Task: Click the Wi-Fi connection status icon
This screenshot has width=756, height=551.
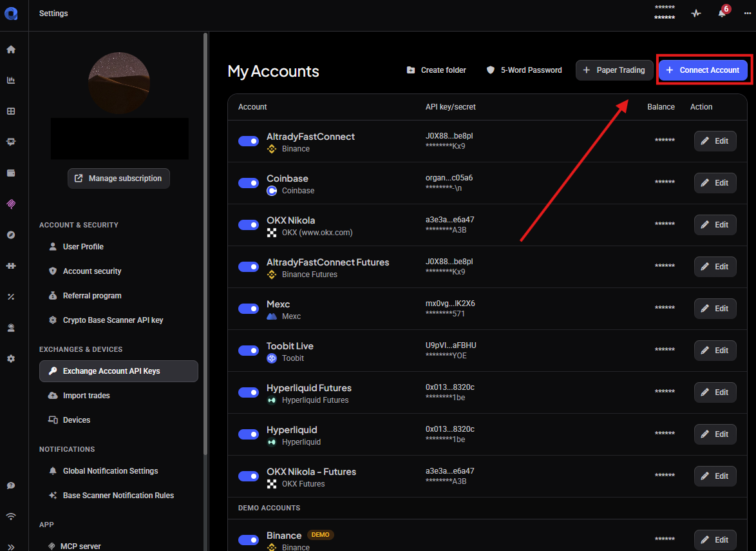Action: click(11, 516)
